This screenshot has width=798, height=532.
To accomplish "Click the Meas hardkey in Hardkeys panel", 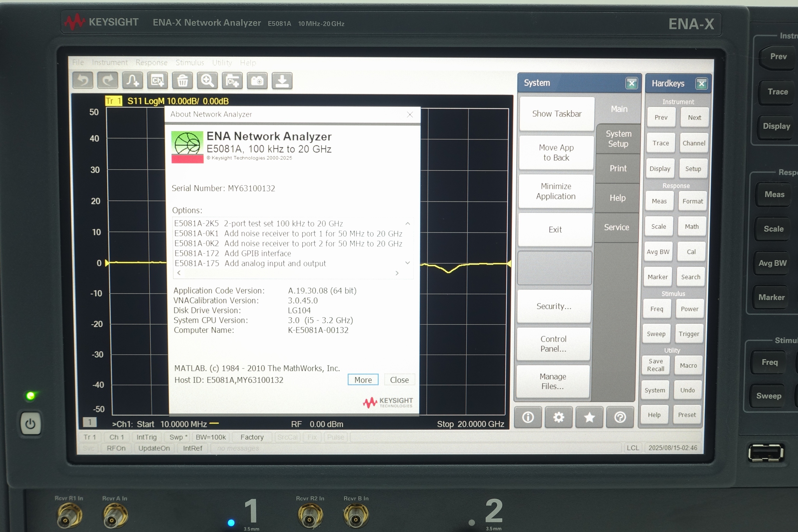I will click(659, 201).
